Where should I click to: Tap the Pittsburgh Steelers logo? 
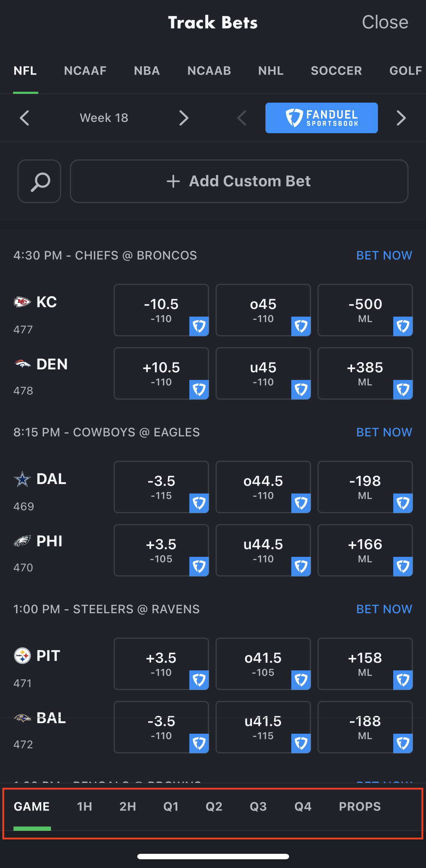coord(22,656)
